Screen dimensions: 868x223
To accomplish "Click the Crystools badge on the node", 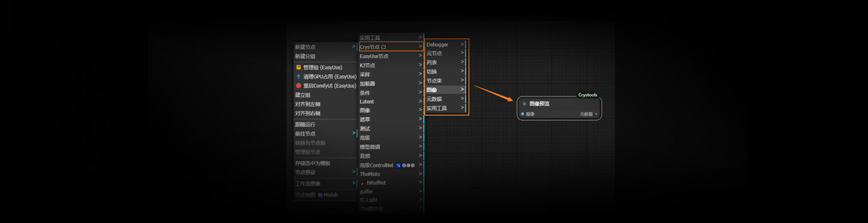I will tap(587, 95).
